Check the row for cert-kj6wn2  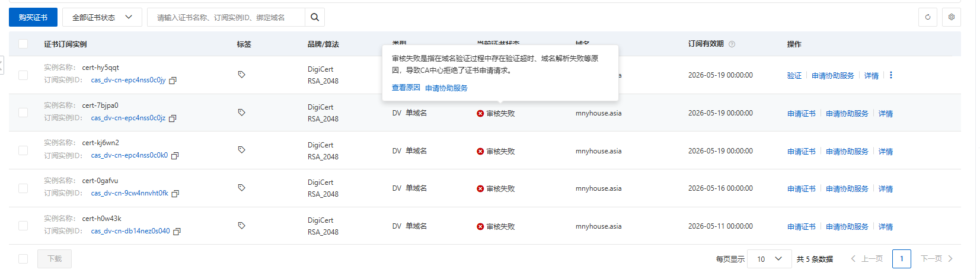tap(23, 150)
